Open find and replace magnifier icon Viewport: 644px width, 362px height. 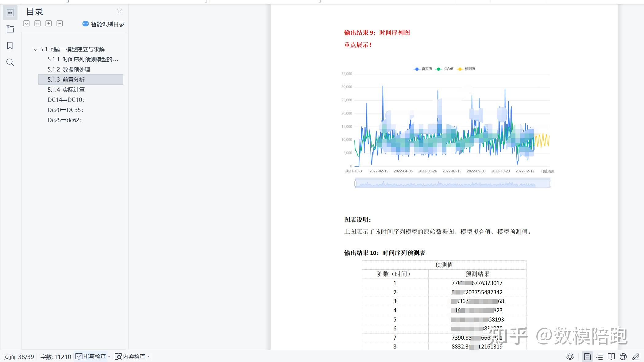[x=10, y=63]
